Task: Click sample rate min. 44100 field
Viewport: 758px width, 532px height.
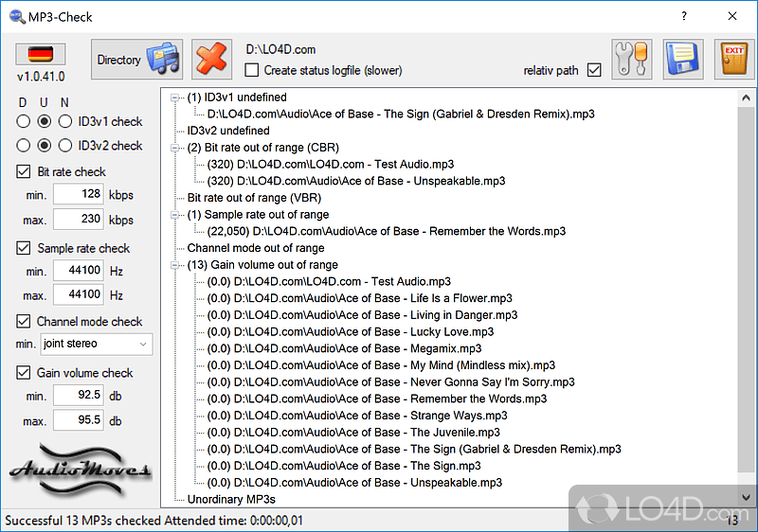Action: 79,271
